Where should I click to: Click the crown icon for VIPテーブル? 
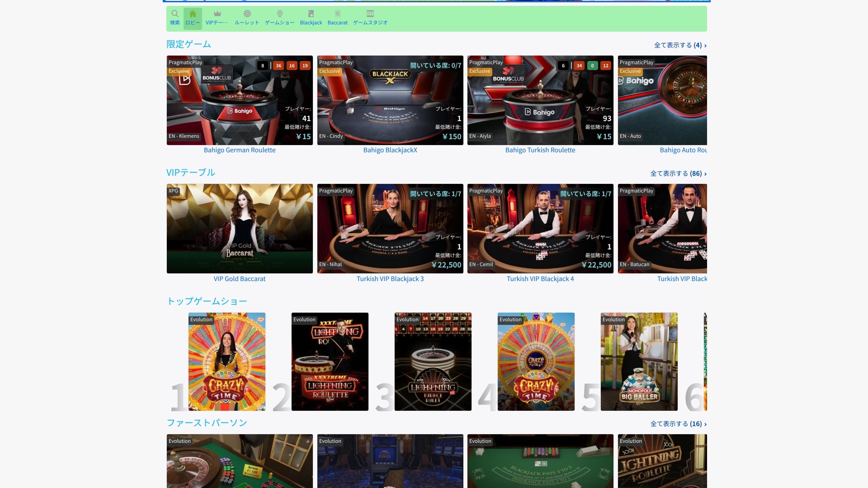pos(217,14)
